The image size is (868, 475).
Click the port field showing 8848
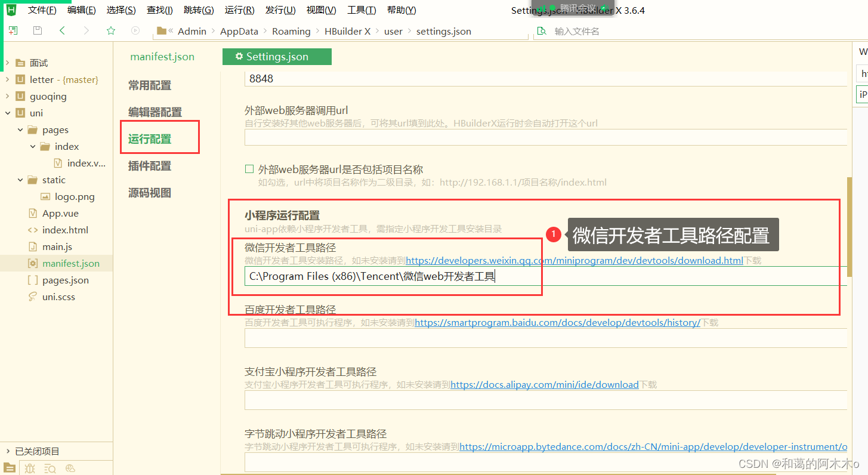coord(546,78)
